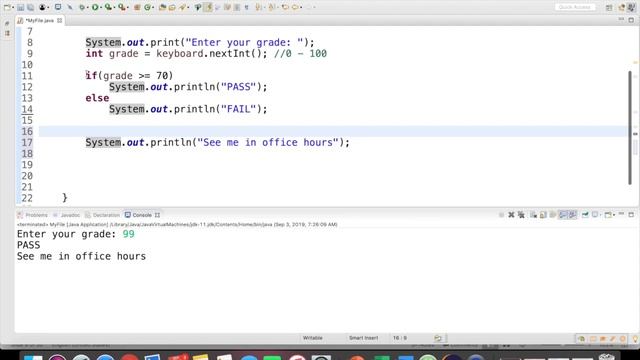640x360 pixels.
Task: Click the 'else' keyword on line 13
Action: coord(97,98)
